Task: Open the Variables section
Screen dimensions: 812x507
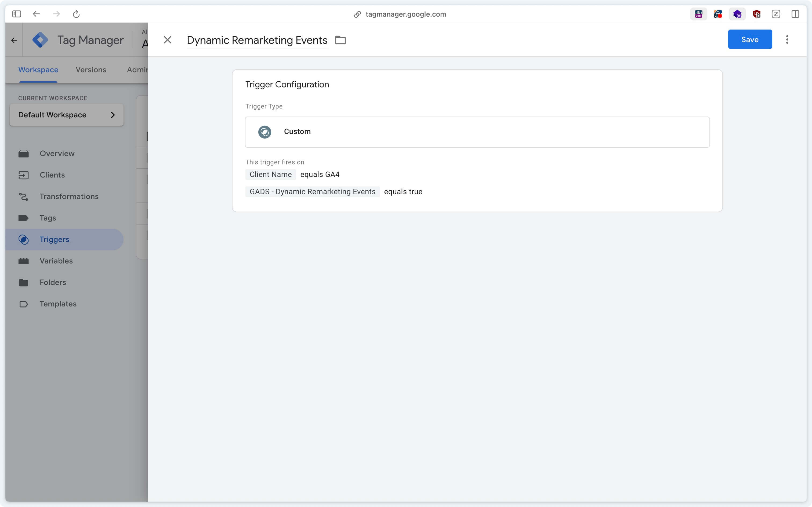Action: coord(56,260)
